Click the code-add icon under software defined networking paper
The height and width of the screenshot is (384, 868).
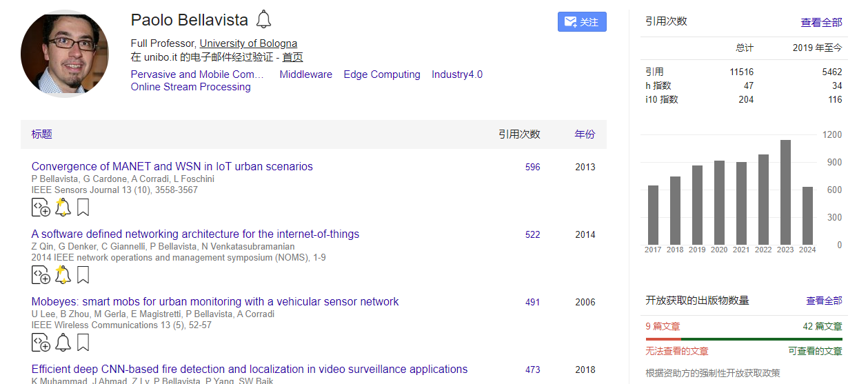(x=41, y=275)
